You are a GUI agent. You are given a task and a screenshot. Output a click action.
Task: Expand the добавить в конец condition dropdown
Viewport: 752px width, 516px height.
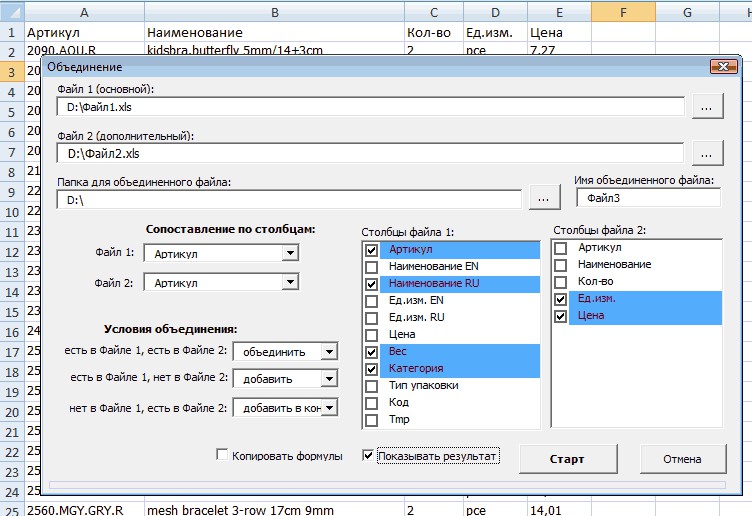point(329,408)
